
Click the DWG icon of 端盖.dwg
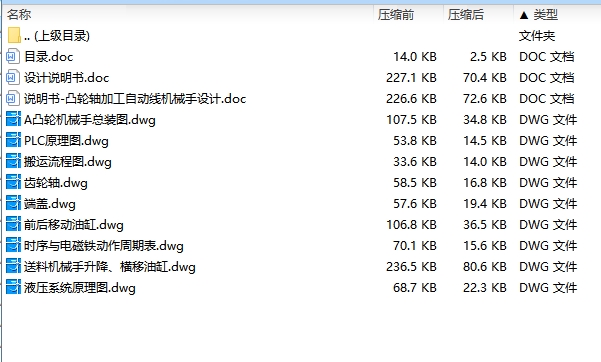pos(13,204)
